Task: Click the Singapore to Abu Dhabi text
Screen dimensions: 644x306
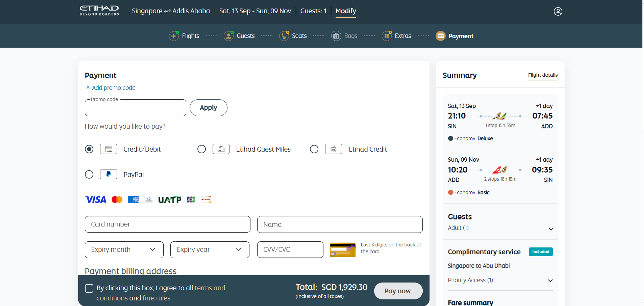Action: 478,266
